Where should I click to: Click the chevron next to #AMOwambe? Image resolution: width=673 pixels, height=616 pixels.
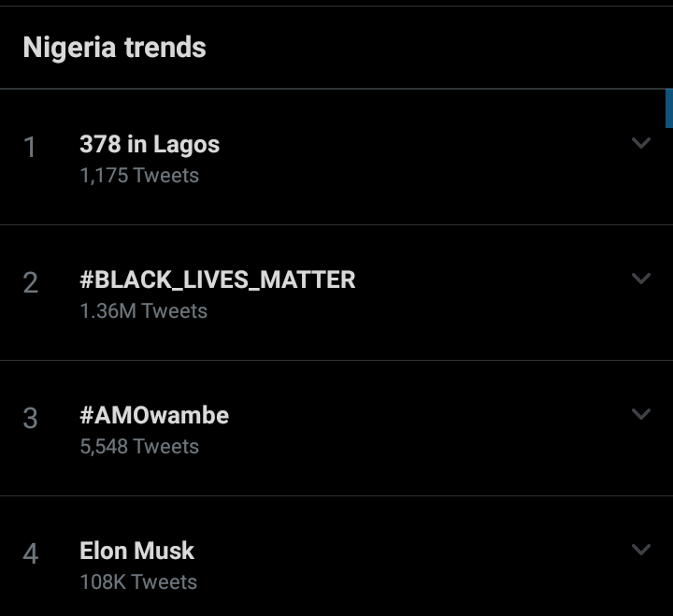click(x=640, y=414)
